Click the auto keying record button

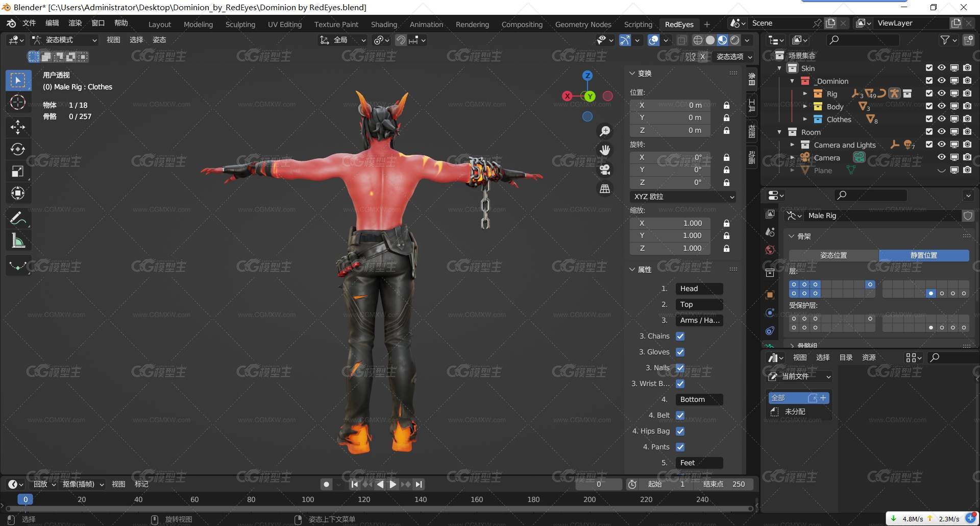327,484
